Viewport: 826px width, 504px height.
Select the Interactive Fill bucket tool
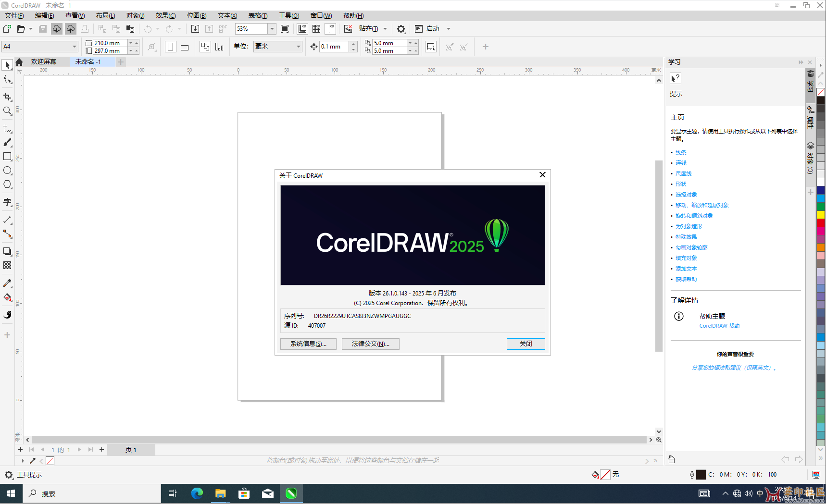7,297
